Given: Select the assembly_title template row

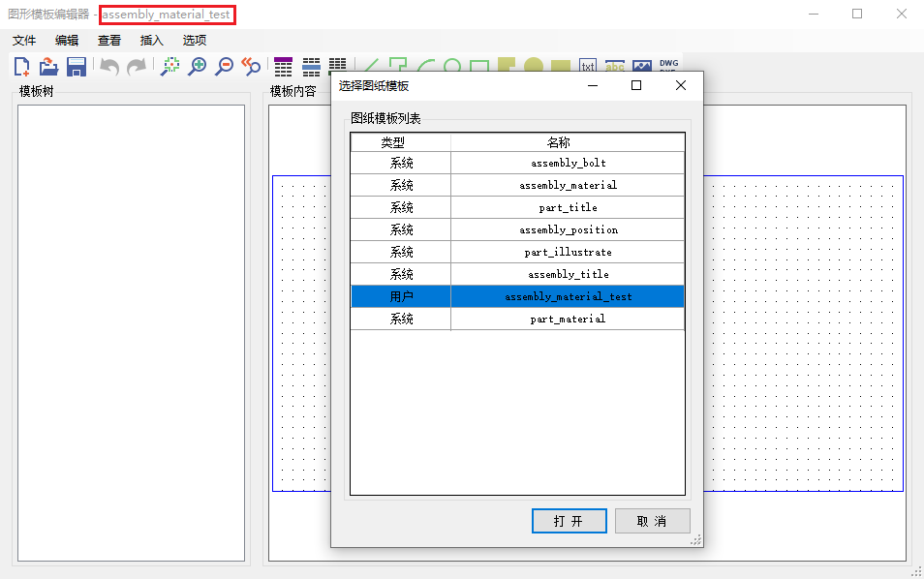Looking at the screenshot, I should coord(517,274).
